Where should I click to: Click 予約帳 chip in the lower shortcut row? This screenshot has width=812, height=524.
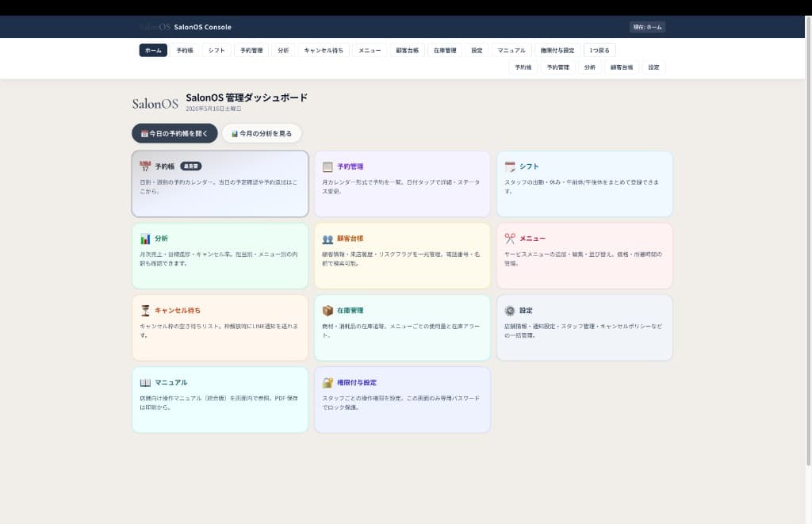[x=523, y=67]
